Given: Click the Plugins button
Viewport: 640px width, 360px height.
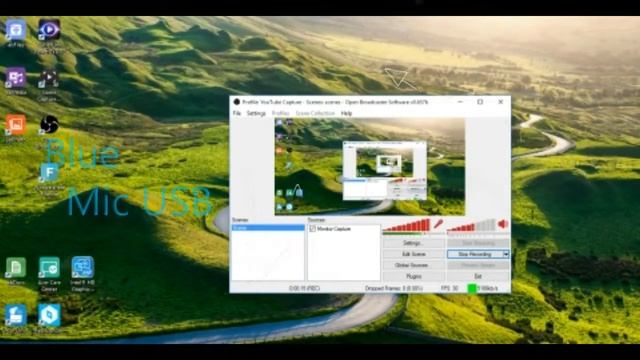Looking at the screenshot, I should tap(413, 276).
